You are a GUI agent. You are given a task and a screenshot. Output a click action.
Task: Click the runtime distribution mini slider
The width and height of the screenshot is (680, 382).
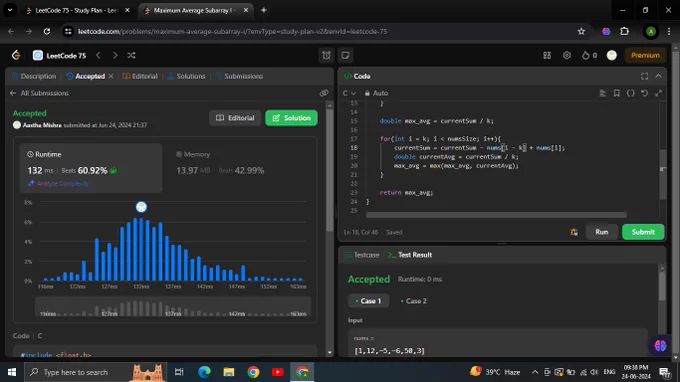pyautogui.click(x=173, y=307)
